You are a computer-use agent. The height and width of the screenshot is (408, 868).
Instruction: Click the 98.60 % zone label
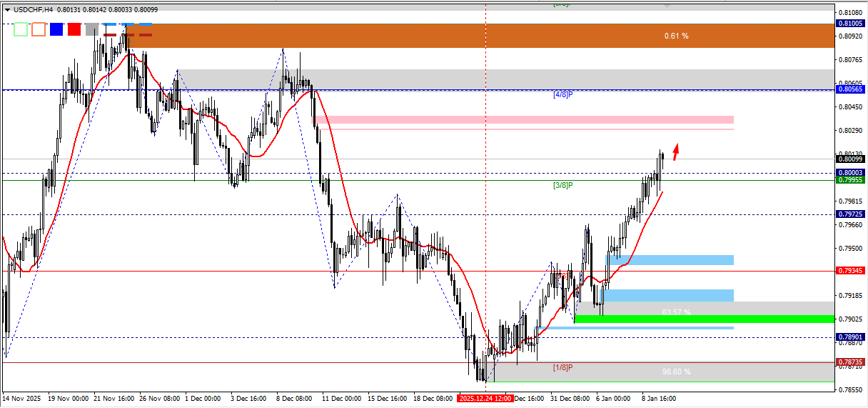tap(676, 372)
